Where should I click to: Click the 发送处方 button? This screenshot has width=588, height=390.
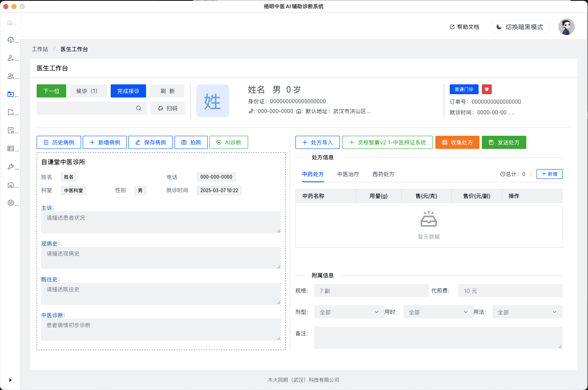point(504,142)
